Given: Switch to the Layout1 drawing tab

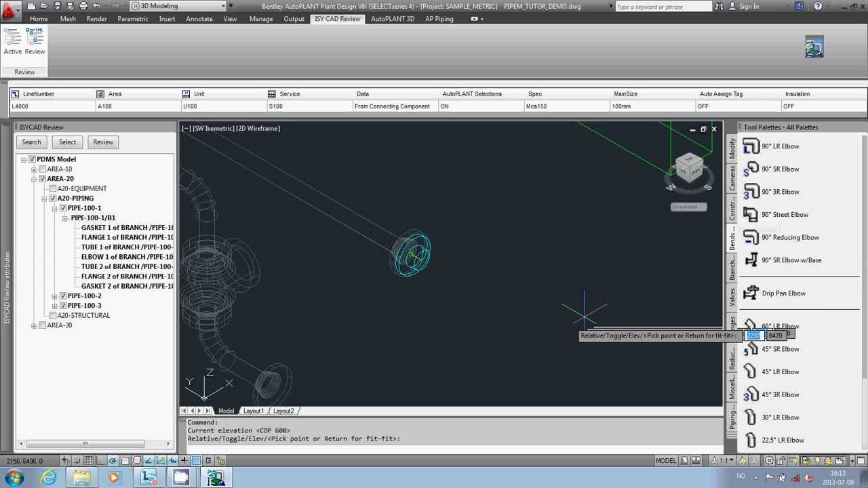Looking at the screenshot, I should coord(253,411).
